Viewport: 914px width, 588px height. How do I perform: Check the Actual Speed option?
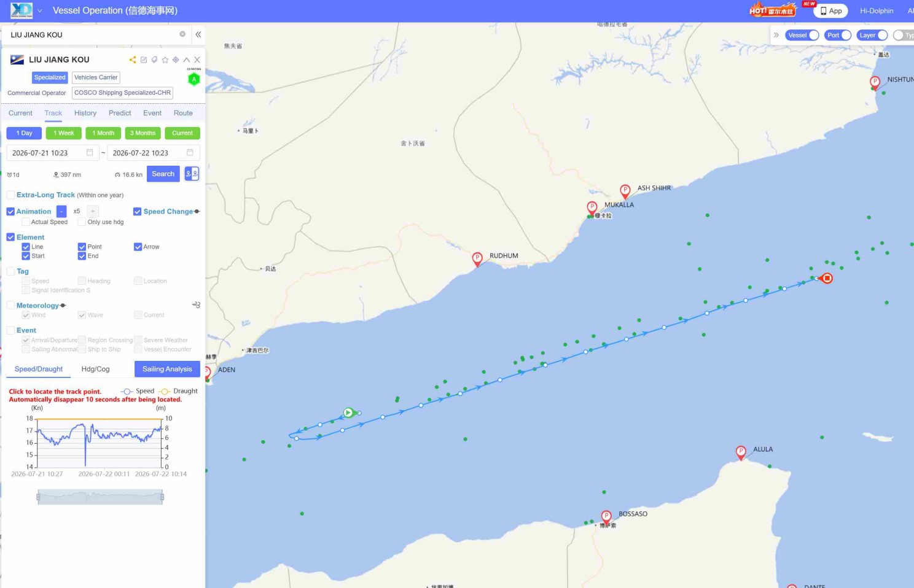[26, 222]
